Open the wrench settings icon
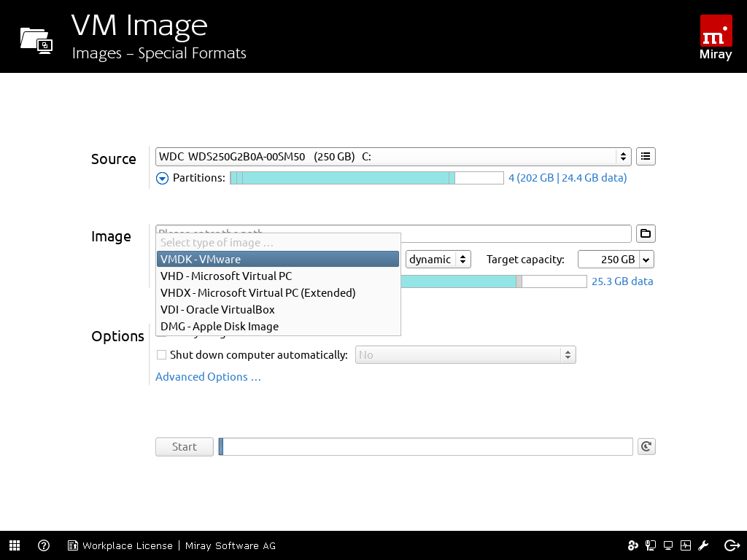 [x=704, y=545]
